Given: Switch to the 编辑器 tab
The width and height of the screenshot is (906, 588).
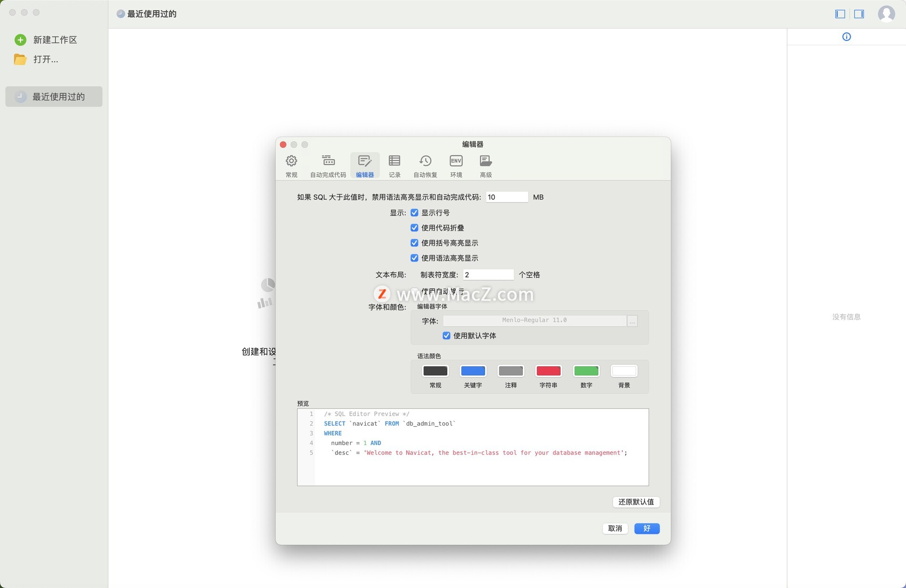Looking at the screenshot, I should (364, 166).
